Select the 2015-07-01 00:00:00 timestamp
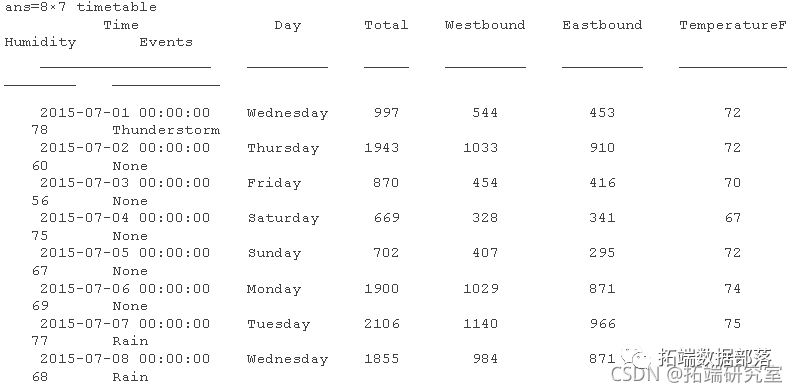 click(x=125, y=112)
